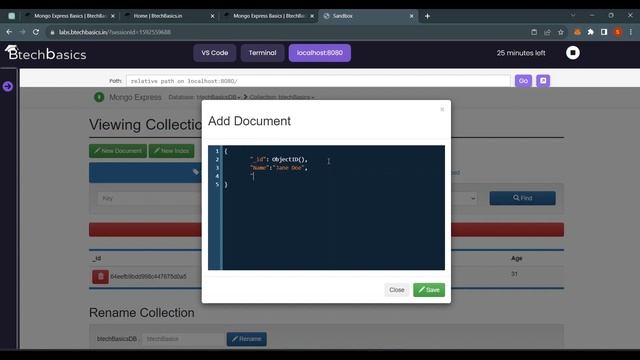The width and height of the screenshot is (640, 360).
Task: Click the browser address bar URL
Action: point(115,32)
